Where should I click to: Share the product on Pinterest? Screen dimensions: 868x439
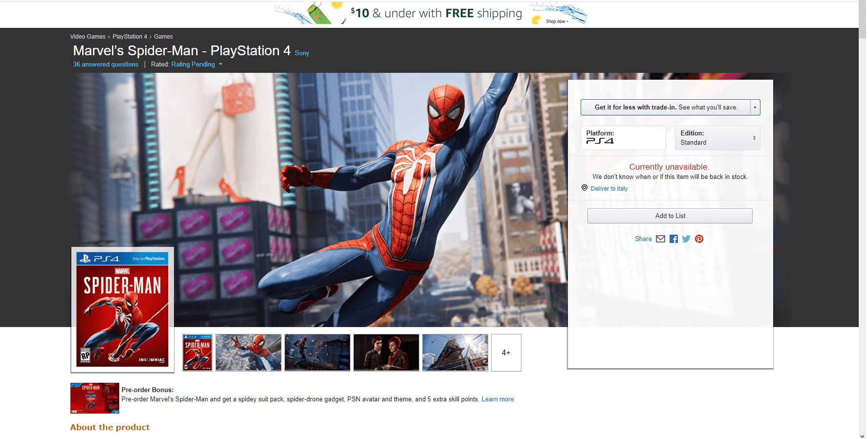[699, 239]
